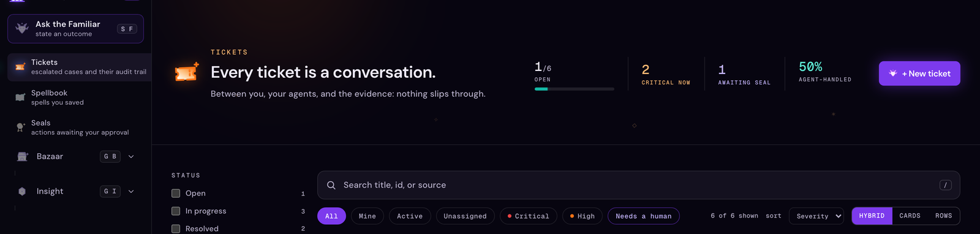Filter by the Needs a human chip
Screen dimensions: 980x234
643,216
